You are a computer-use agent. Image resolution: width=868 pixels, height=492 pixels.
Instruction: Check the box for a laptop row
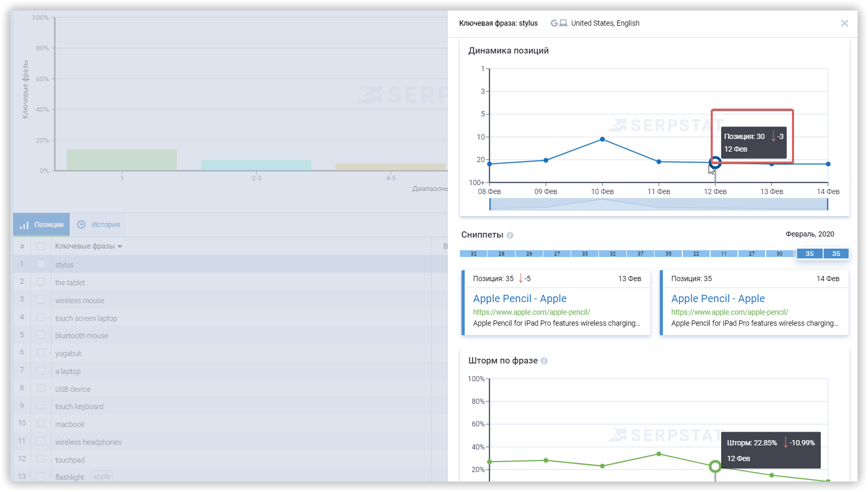tap(41, 370)
